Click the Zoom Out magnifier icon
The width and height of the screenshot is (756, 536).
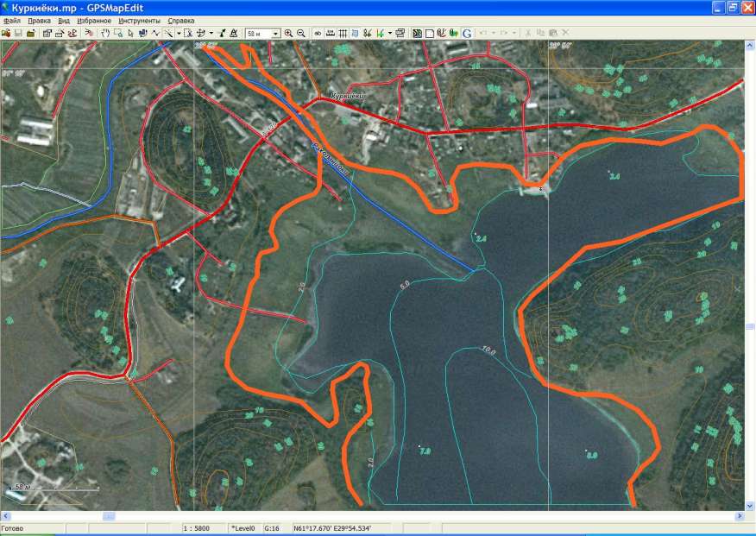pyautogui.click(x=300, y=33)
